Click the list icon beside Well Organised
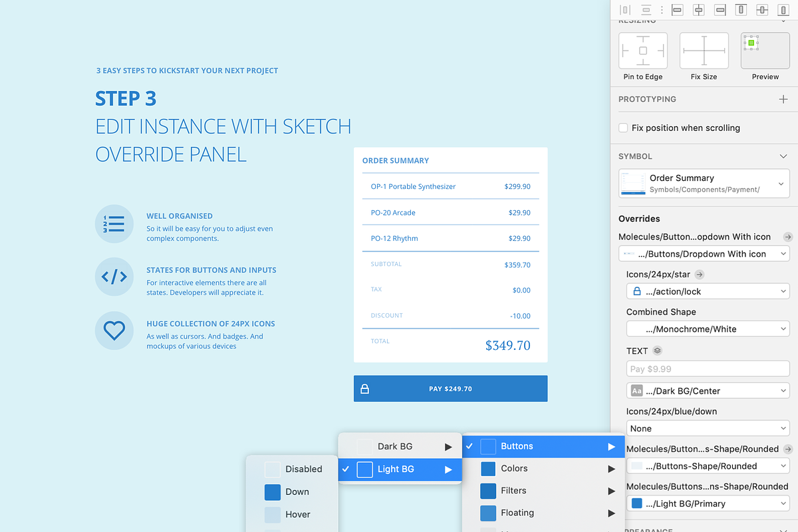This screenshot has height=532, width=798. 114,224
